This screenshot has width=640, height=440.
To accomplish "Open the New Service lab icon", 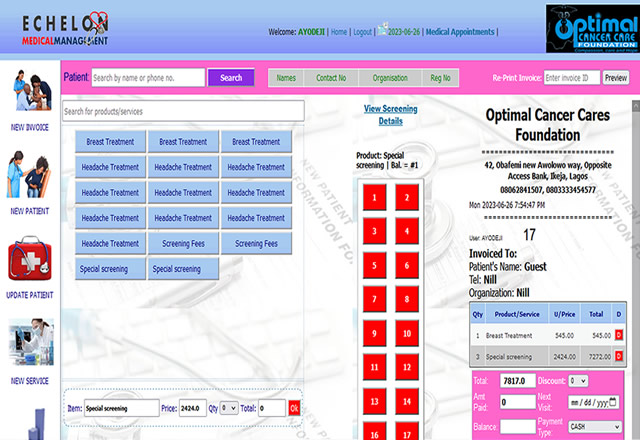I will pyautogui.click(x=31, y=342).
